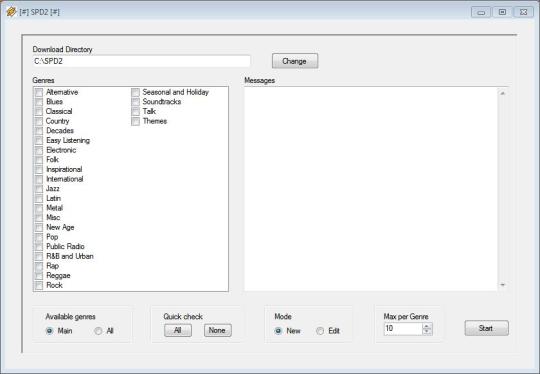The image size is (540, 374).
Task: Enable the Classical genre checkbox
Action: (39, 112)
